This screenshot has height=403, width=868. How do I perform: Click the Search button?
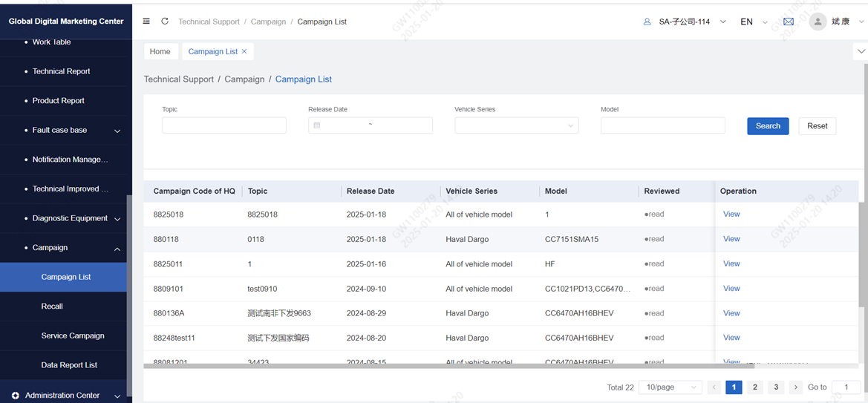(768, 126)
